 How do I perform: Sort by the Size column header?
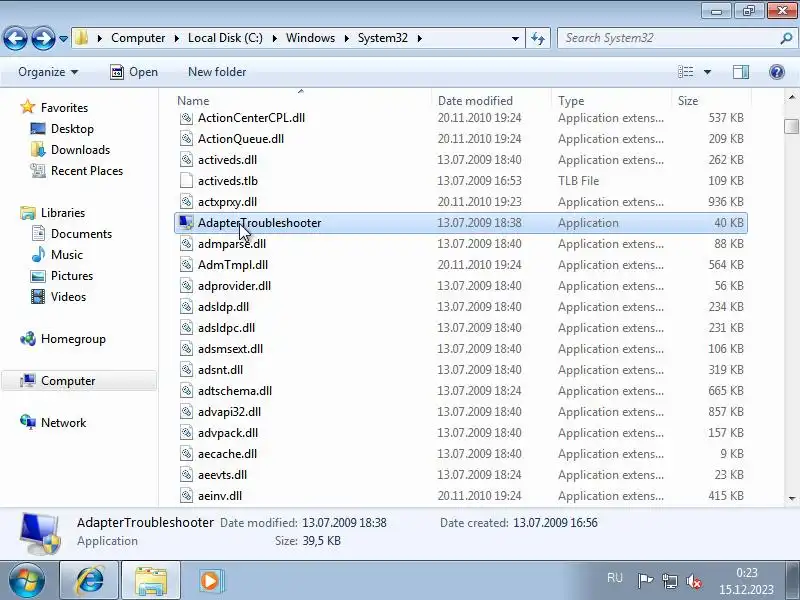[x=711, y=101]
